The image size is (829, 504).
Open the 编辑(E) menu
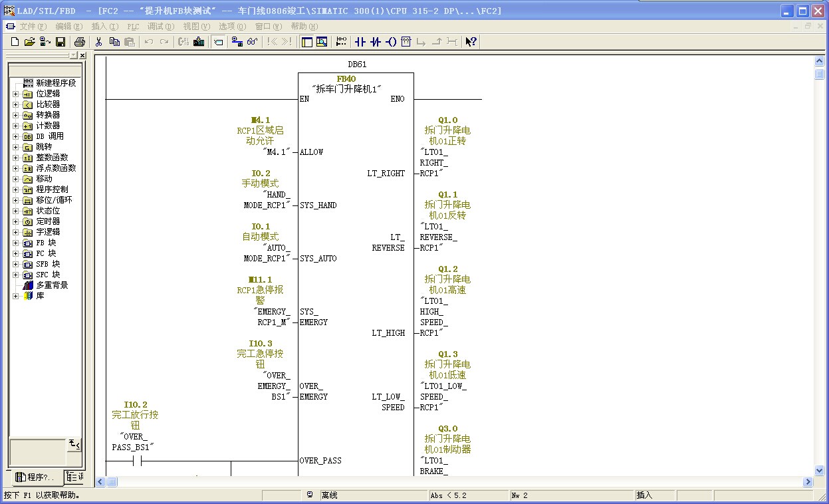(x=69, y=27)
